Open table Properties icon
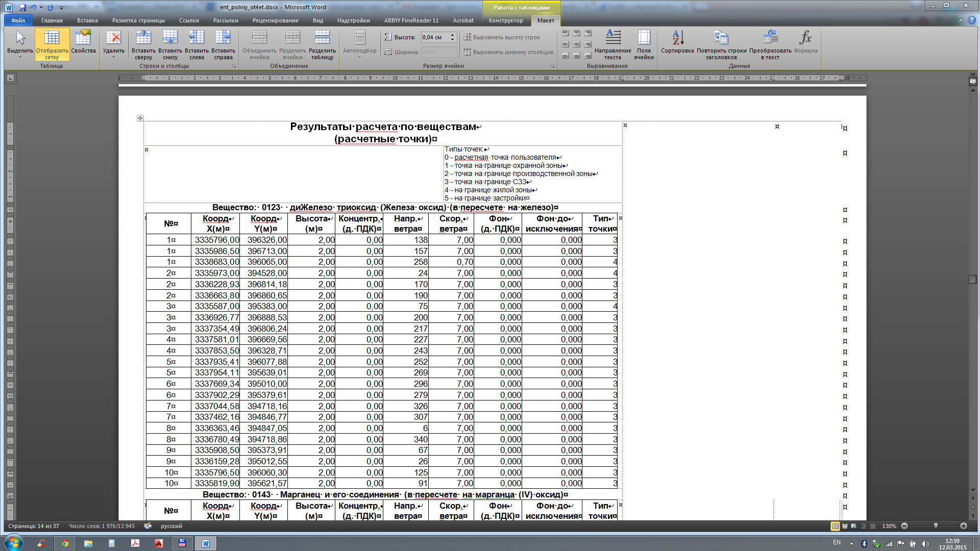 [83, 38]
